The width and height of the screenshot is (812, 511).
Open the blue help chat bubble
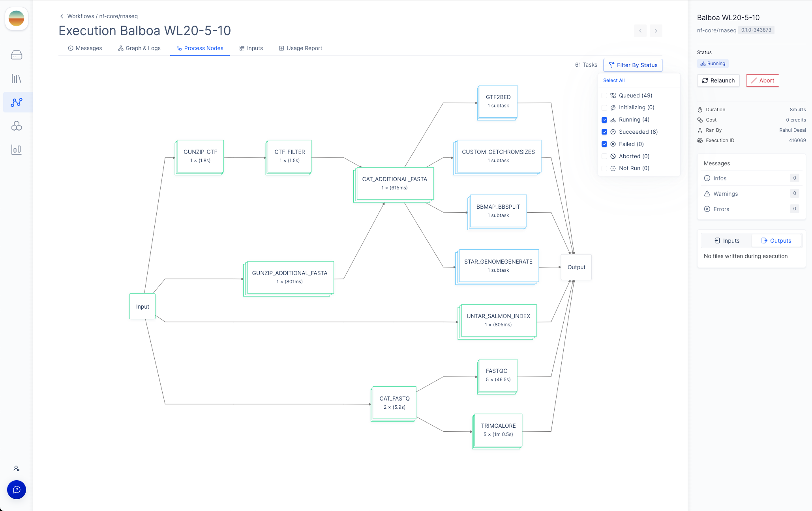tap(17, 490)
